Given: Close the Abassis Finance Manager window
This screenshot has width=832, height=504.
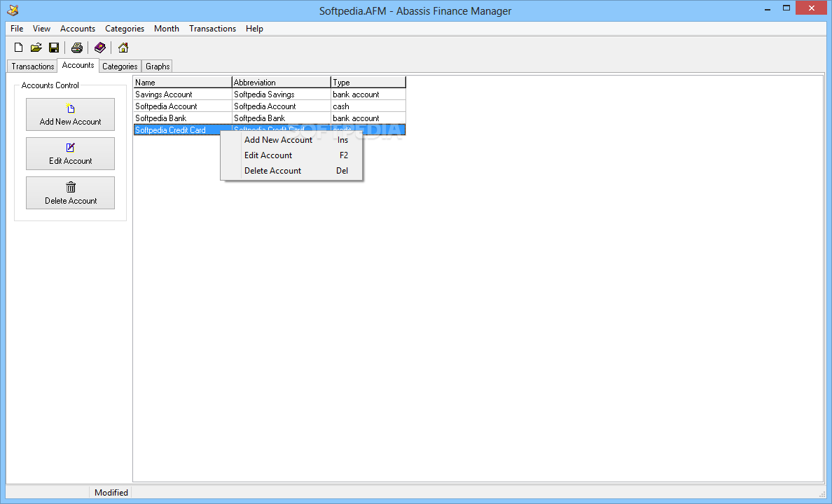Looking at the screenshot, I should 811,8.
